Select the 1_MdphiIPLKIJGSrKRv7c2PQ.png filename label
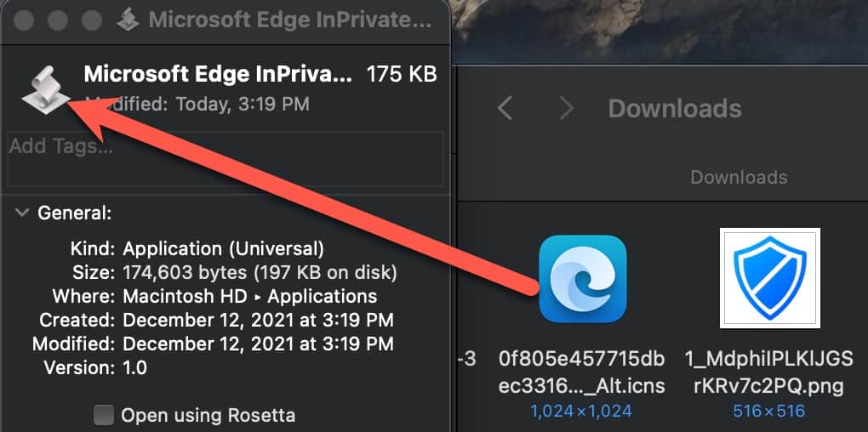The width and height of the screenshot is (868, 432). pyautogui.click(x=769, y=372)
